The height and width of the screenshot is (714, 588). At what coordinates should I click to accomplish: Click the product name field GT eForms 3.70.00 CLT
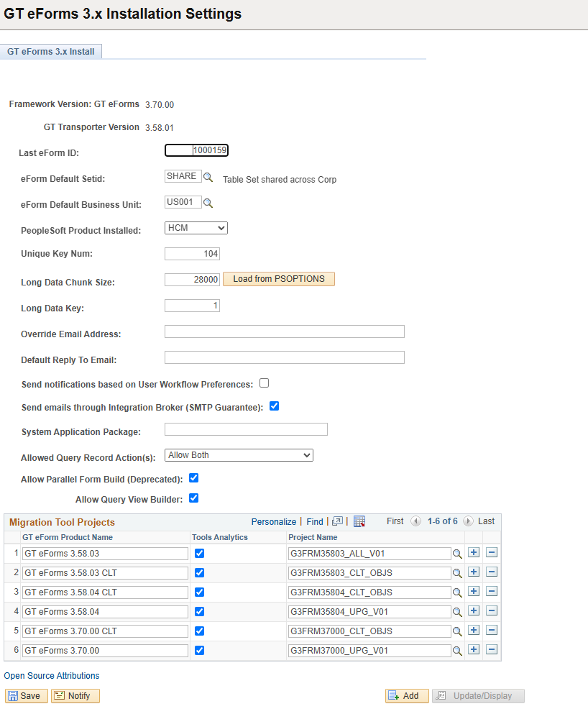pyautogui.click(x=105, y=631)
